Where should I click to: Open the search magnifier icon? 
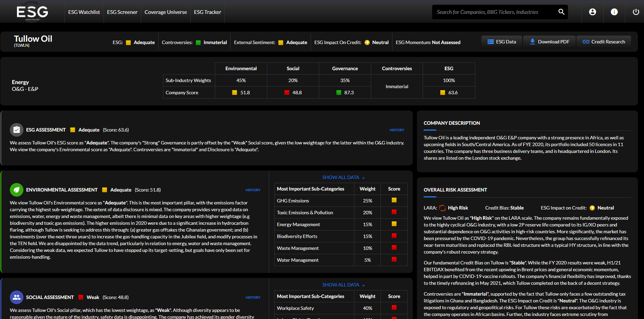[x=561, y=12]
